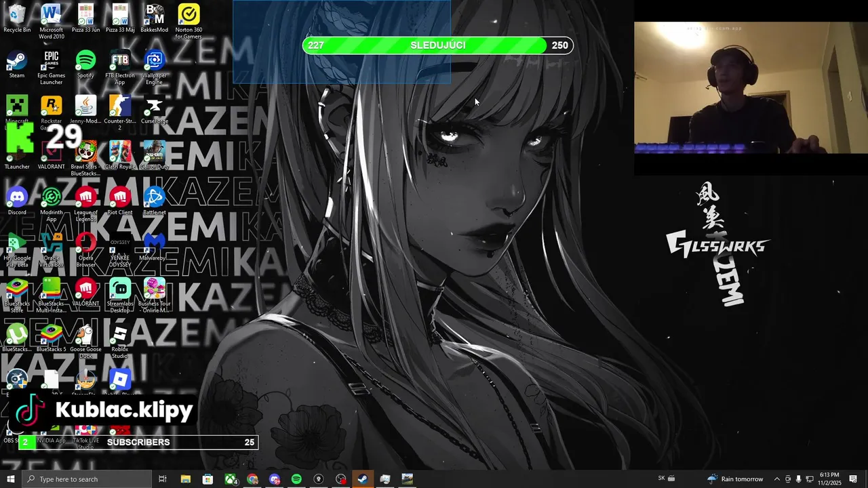The width and height of the screenshot is (868, 488).
Task: Launch the Clash Royale shortcut
Action: point(120,155)
